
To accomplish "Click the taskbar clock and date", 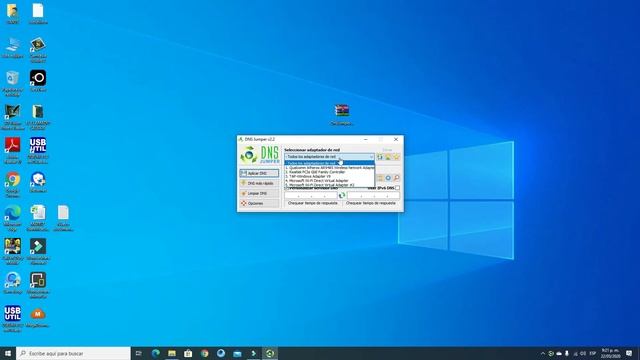I will [610, 353].
